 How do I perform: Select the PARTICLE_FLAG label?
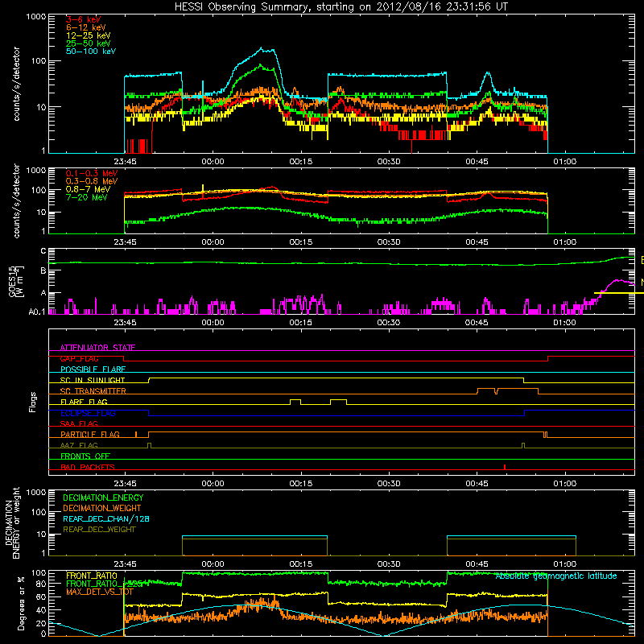point(89,434)
